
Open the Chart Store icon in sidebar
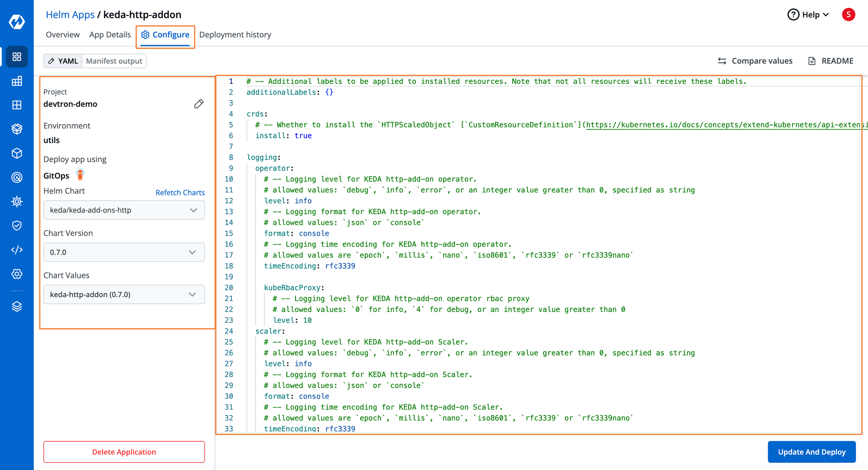coord(17,129)
